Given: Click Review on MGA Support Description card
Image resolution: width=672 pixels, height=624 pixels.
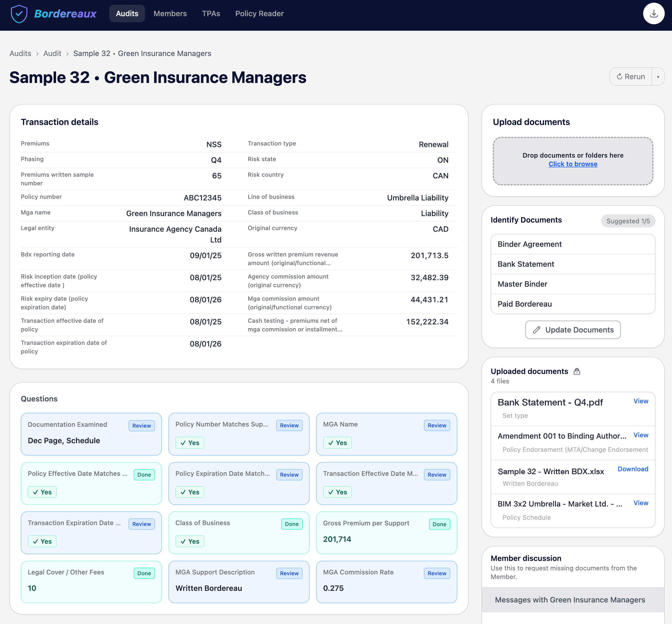Looking at the screenshot, I should [x=289, y=573].
